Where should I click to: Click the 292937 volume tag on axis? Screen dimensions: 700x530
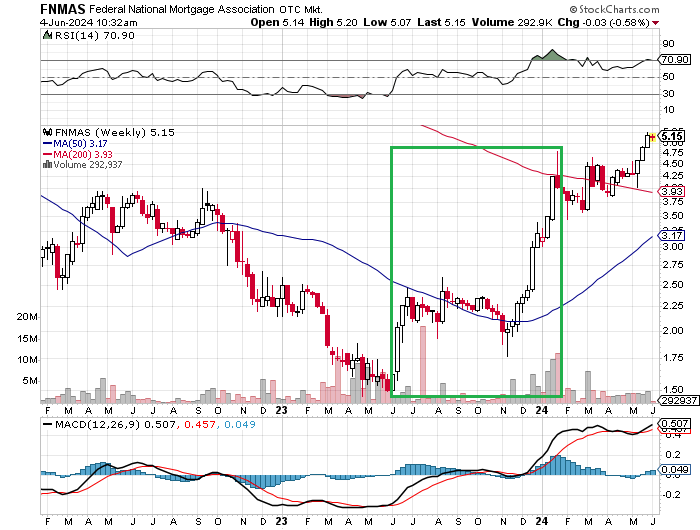coord(679,401)
